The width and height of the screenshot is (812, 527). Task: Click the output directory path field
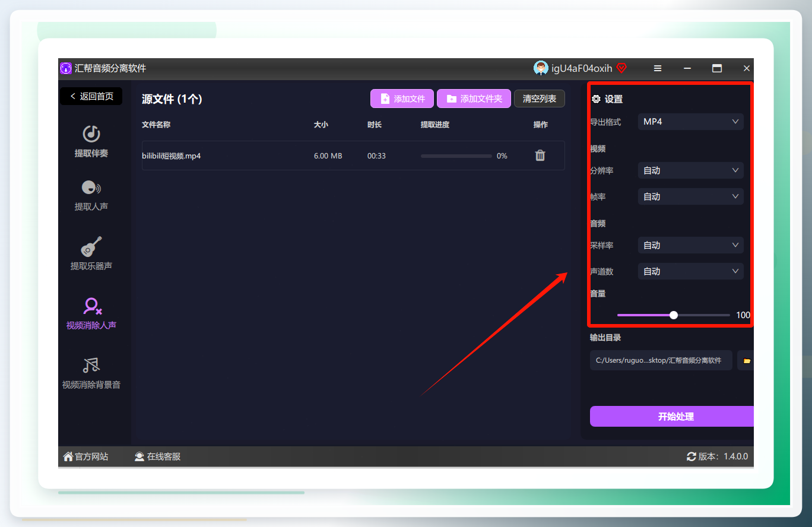(661, 360)
